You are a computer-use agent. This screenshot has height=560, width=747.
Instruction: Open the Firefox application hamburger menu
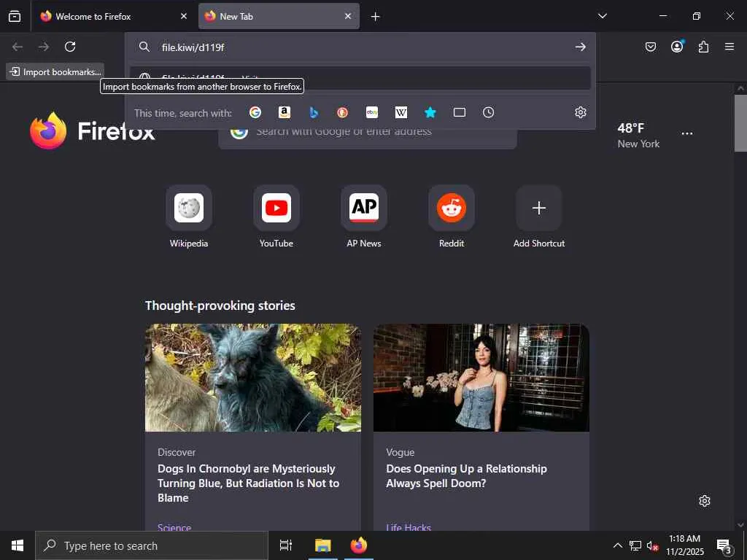pyautogui.click(x=729, y=47)
